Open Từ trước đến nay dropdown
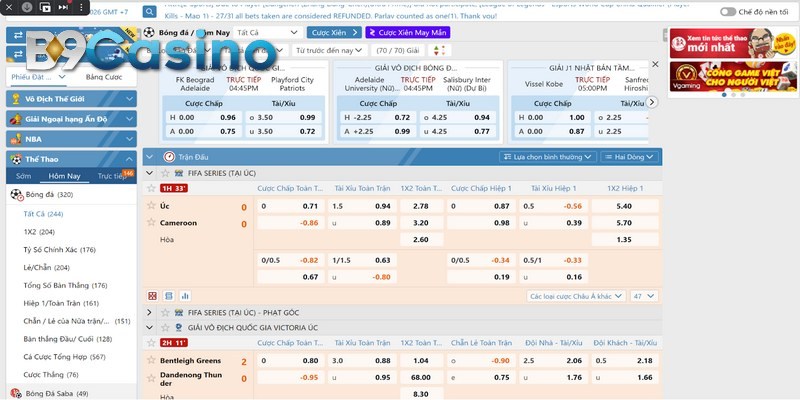This screenshot has height=400, width=800. tap(329, 51)
